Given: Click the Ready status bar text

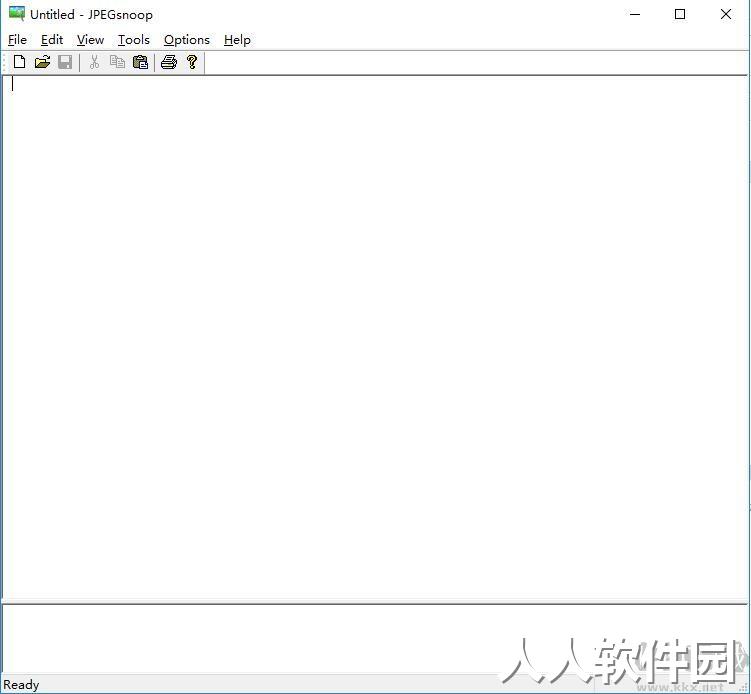Looking at the screenshot, I should pos(21,685).
